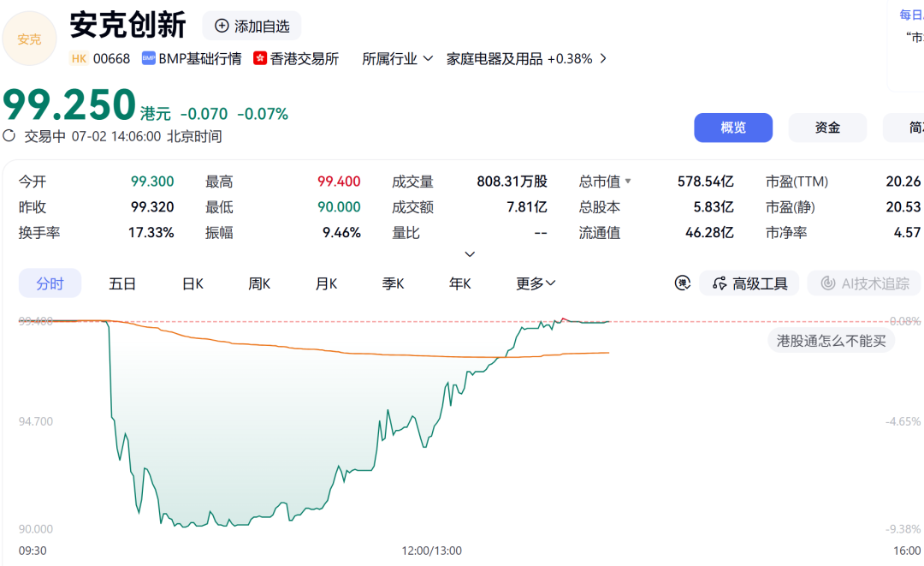Image resolution: width=924 pixels, height=566 pixels.
Task: Expand more stats with the down chevron
Action: (x=470, y=254)
